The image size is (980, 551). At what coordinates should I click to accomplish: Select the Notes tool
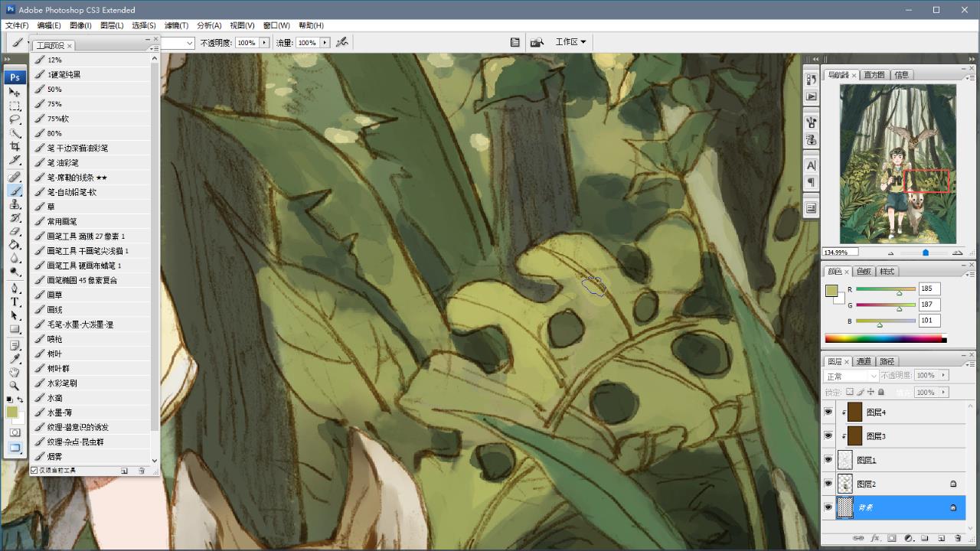coord(15,346)
